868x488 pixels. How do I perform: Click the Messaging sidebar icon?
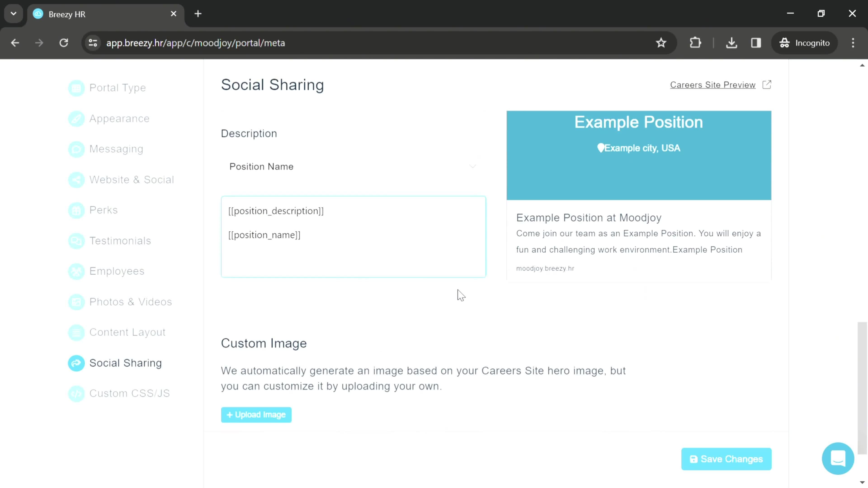pos(76,149)
